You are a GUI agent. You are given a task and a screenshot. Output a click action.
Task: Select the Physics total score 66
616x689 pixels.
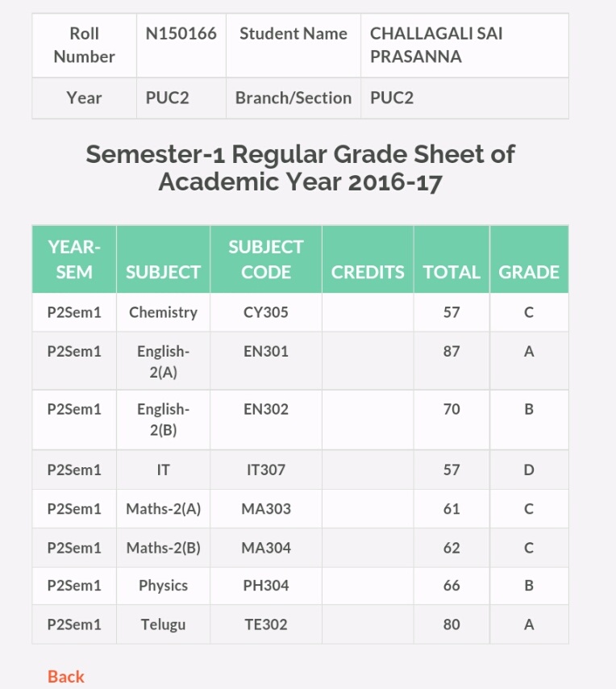point(452,586)
